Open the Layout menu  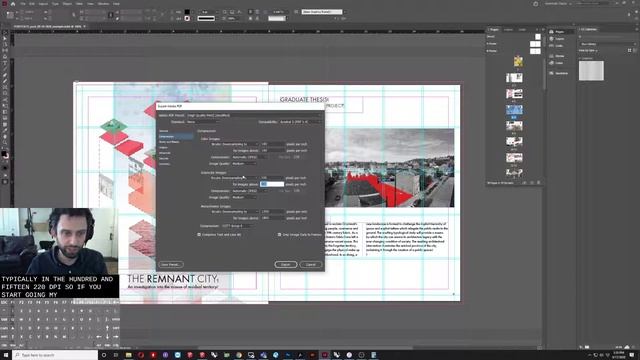[43, 4]
